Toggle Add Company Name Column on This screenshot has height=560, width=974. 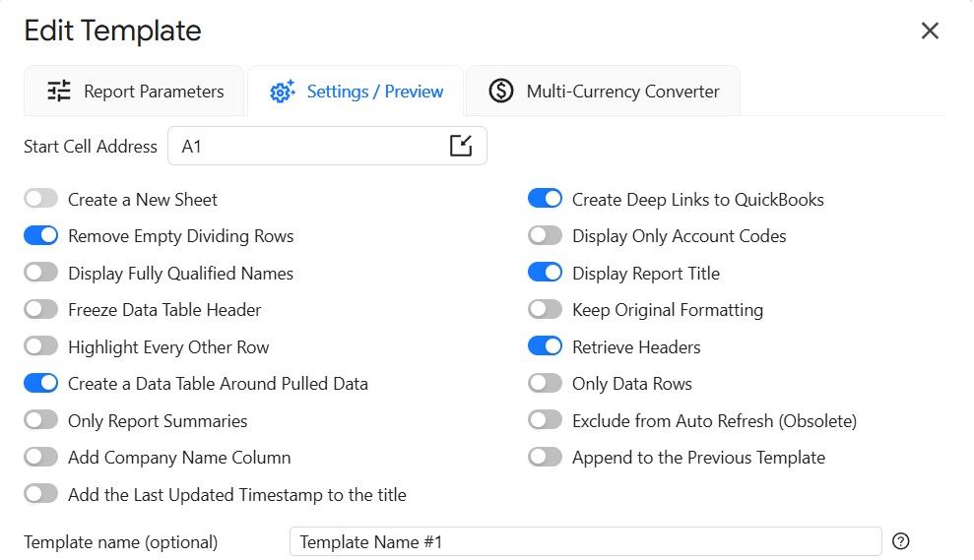(41, 458)
